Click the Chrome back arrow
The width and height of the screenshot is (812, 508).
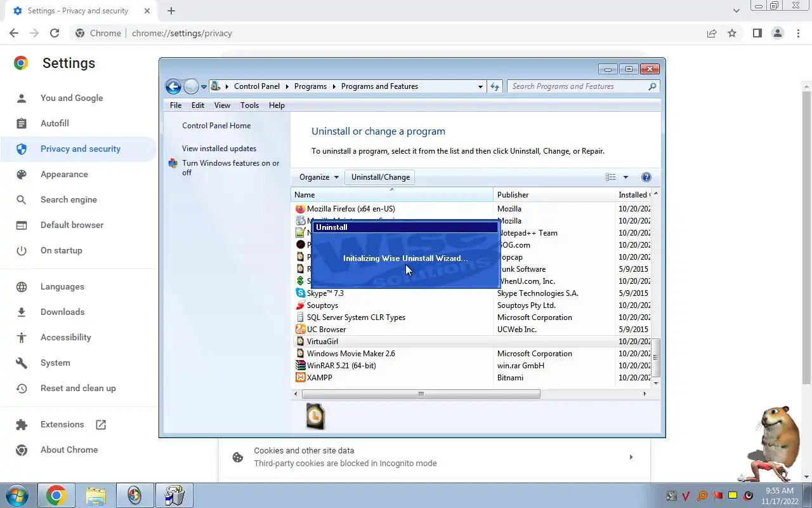click(x=14, y=33)
